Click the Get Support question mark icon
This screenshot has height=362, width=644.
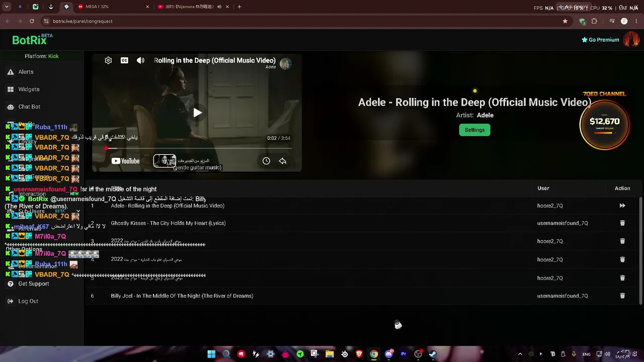[x=11, y=284]
